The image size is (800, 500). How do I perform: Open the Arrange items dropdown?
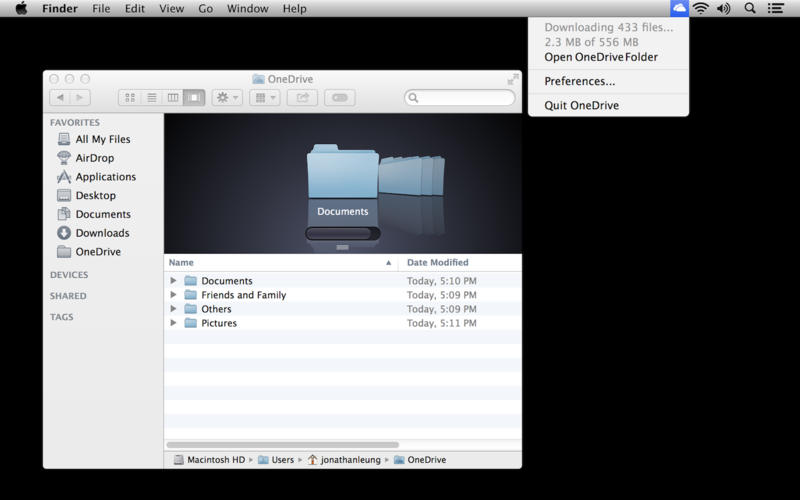click(x=264, y=97)
